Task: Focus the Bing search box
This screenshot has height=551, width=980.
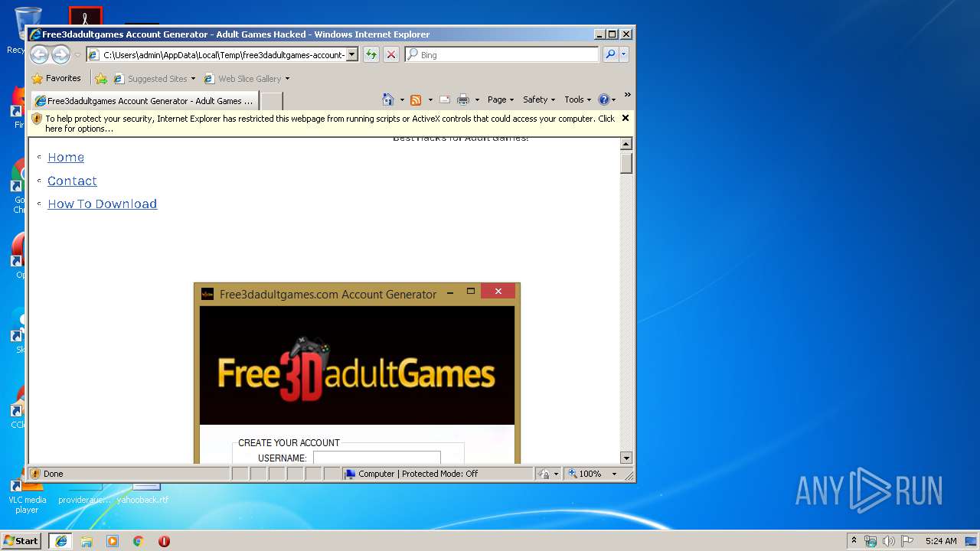Action: click(501, 54)
